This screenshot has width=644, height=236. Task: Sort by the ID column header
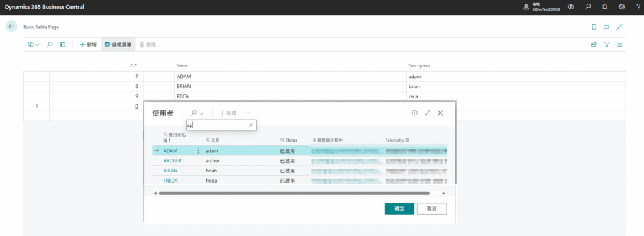133,66
